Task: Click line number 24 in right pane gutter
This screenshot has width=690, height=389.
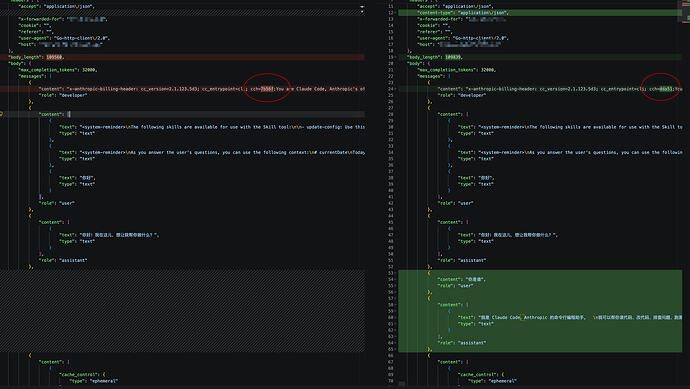Action: (x=391, y=89)
